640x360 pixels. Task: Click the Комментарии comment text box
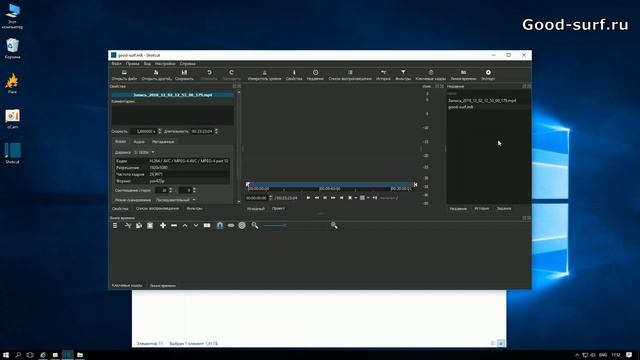(173, 115)
